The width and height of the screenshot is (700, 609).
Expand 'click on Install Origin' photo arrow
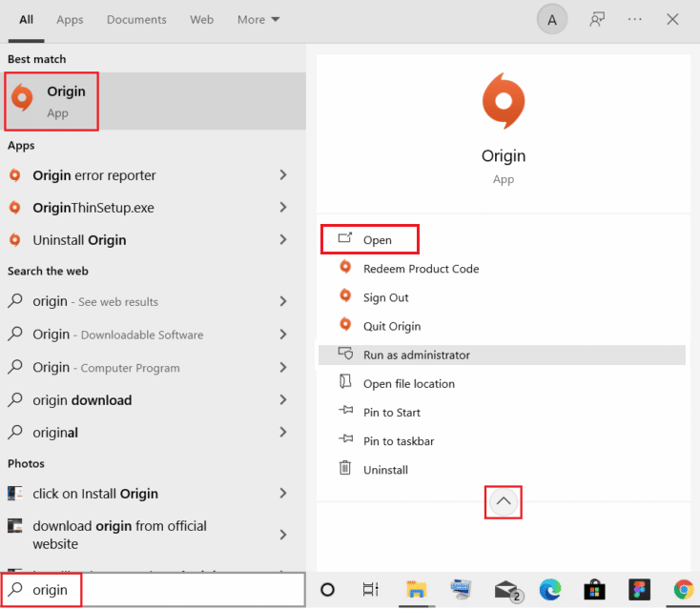pyautogui.click(x=283, y=494)
